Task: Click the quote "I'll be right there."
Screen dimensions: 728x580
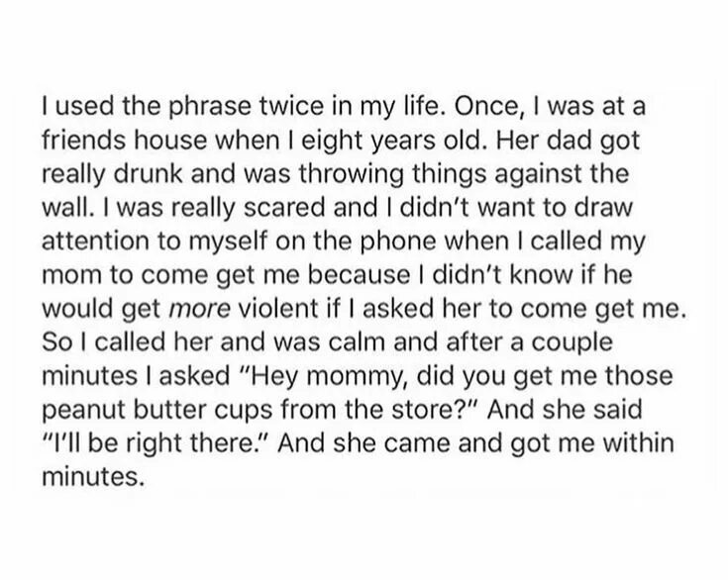Action: [x=156, y=442]
